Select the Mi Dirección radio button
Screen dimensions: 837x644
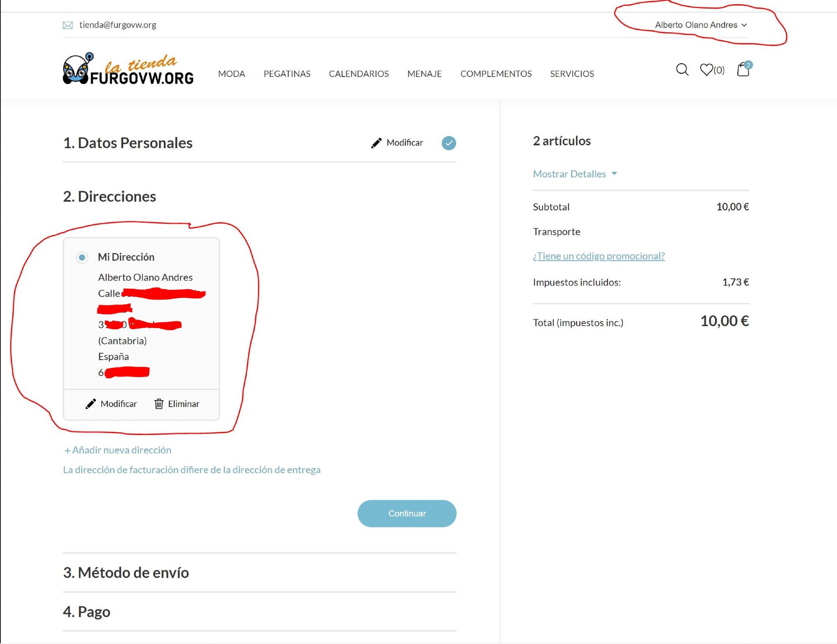coord(82,257)
